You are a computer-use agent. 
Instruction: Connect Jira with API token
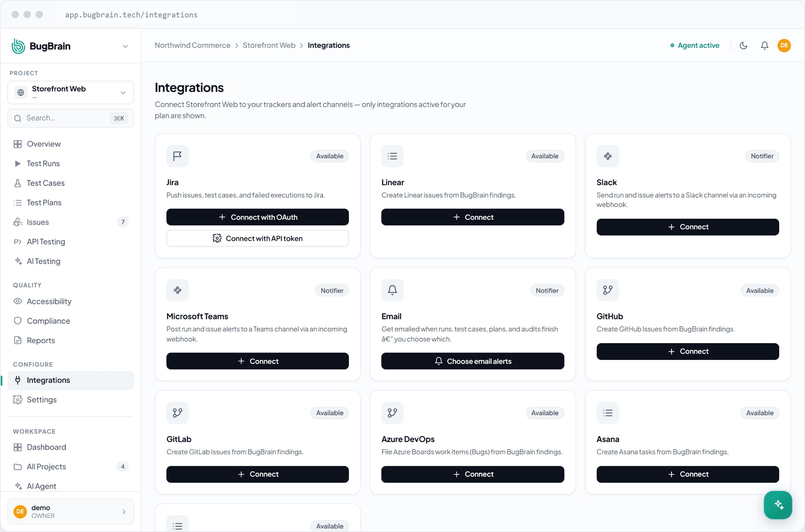(x=258, y=238)
